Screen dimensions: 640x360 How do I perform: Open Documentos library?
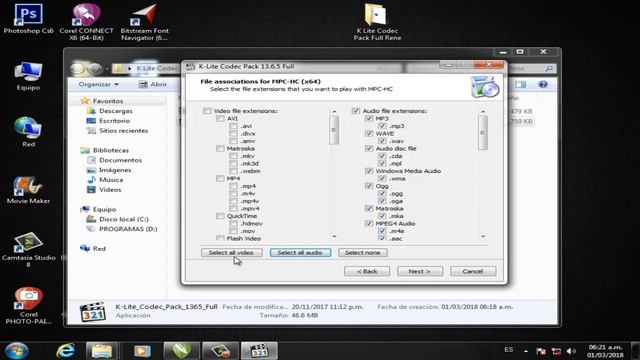[x=120, y=160]
